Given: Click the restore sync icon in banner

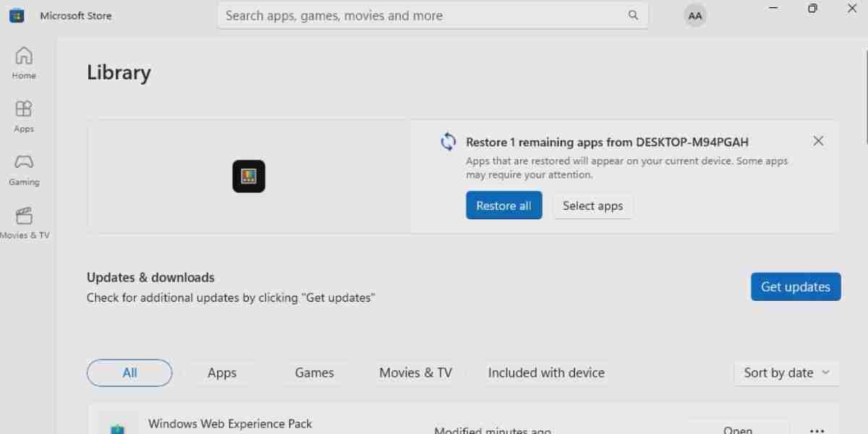Looking at the screenshot, I should (x=448, y=142).
